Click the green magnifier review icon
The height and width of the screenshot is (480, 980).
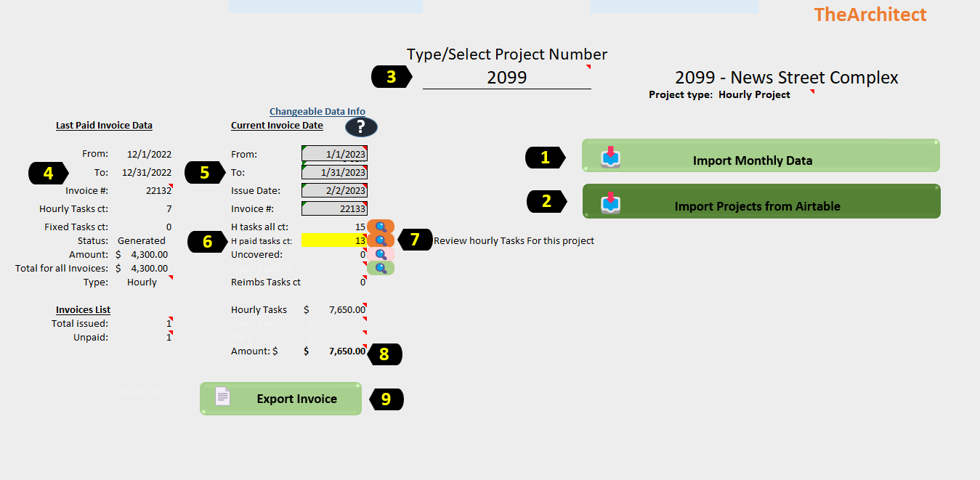380,267
